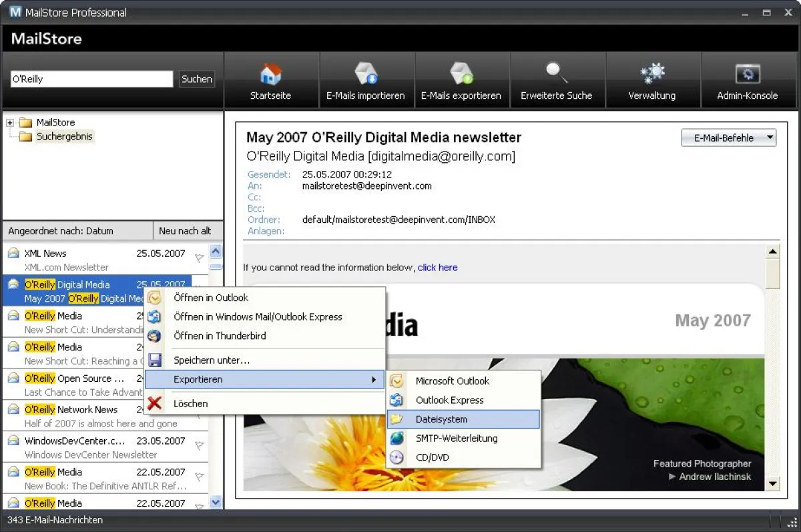Click inside the O'Reilly search field

tap(90, 78)
